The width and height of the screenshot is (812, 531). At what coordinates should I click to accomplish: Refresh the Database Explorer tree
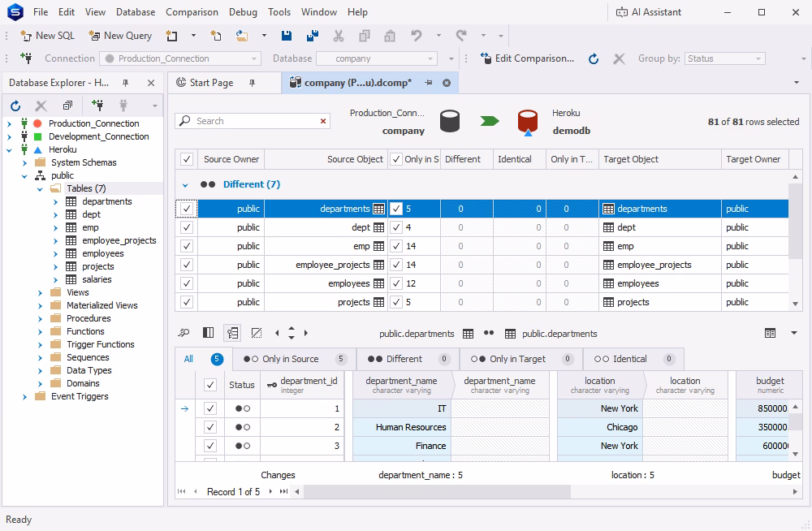[15, 106]
